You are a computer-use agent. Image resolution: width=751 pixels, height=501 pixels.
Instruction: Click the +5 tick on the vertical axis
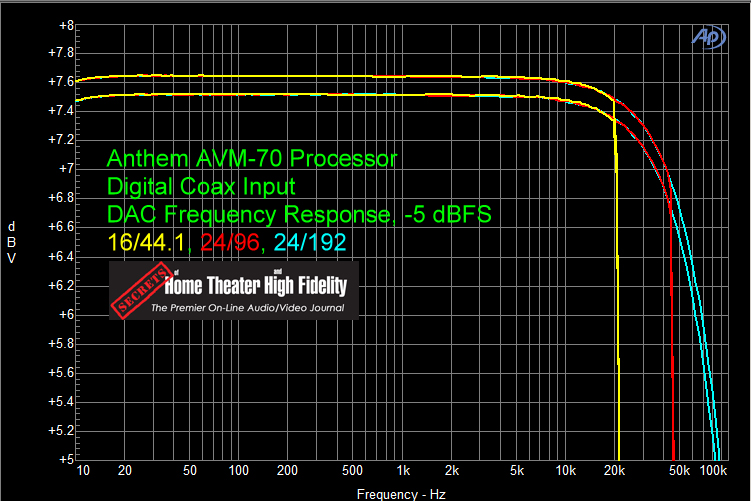(66, 460)
